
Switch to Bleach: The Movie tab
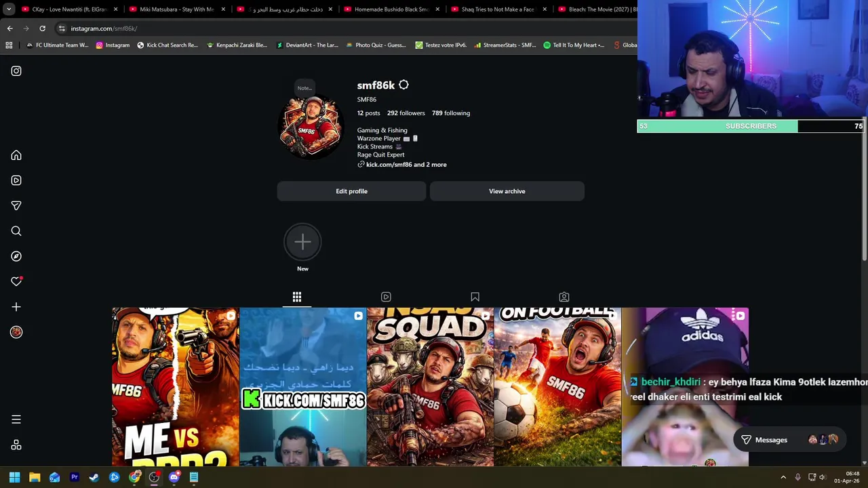(597, 9)
